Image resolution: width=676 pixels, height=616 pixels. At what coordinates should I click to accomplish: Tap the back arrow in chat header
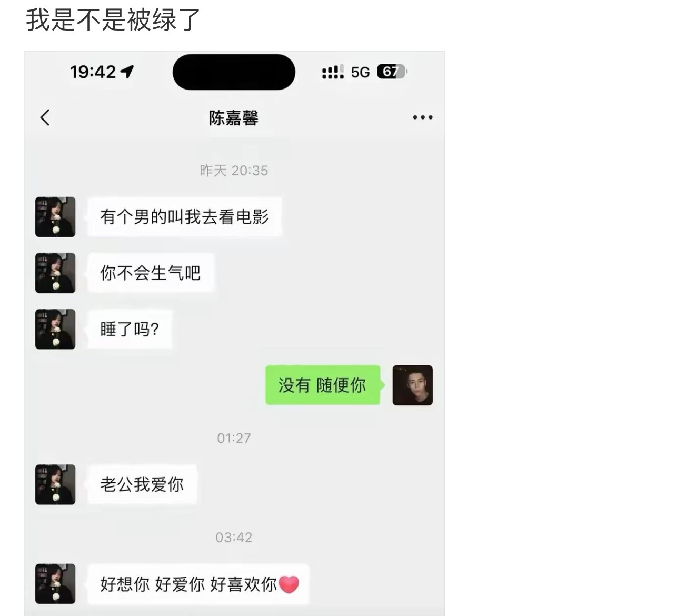pos(45,117)
